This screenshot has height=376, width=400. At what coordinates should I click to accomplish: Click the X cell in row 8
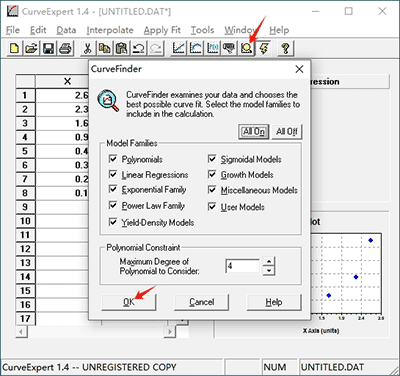(x=62, y=193)
